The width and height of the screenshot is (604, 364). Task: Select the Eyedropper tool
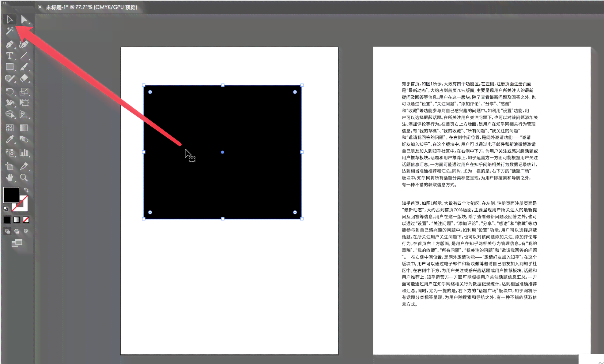10,139
